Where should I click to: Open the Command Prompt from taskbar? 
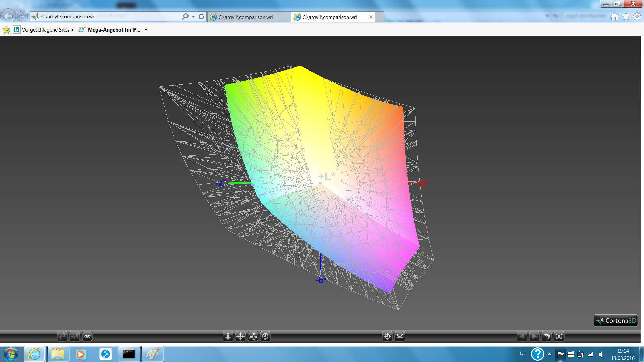[129, 354]
